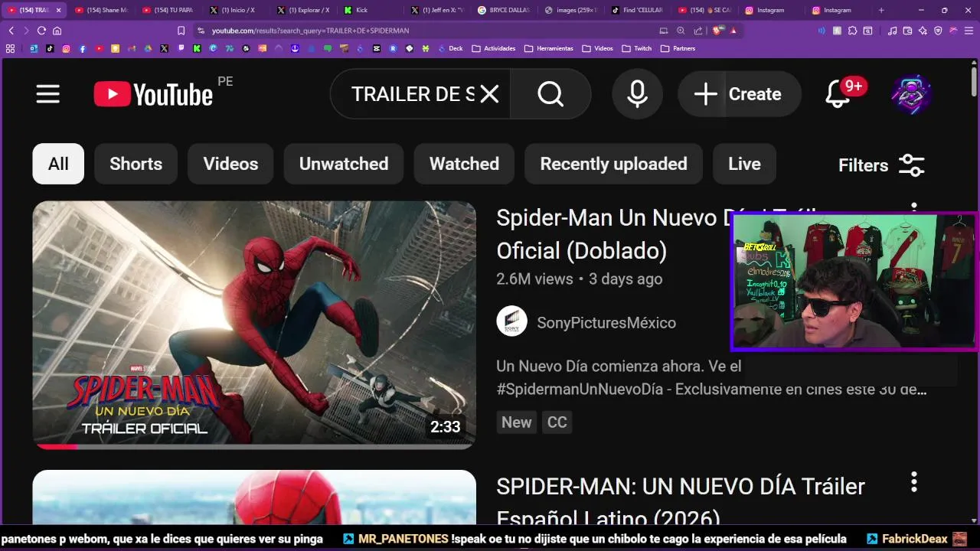
Task: Click the CC badge on first result
Action: tap(557, 422)
